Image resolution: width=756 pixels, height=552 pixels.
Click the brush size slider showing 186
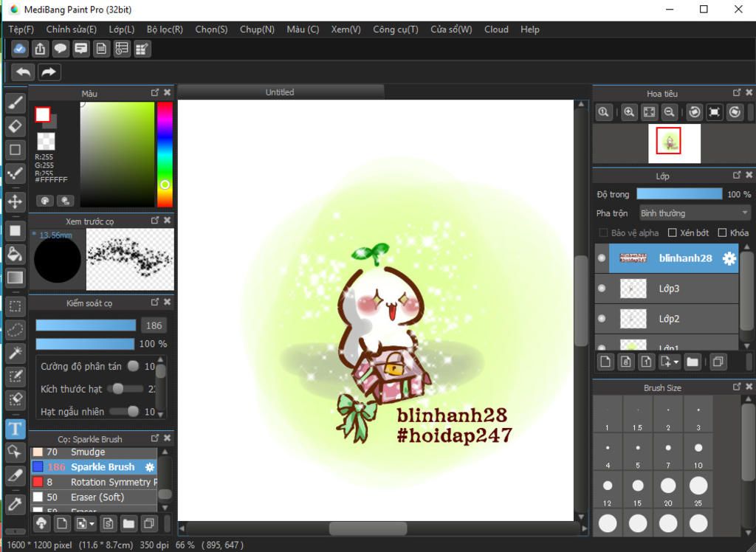tap(86, 325)
